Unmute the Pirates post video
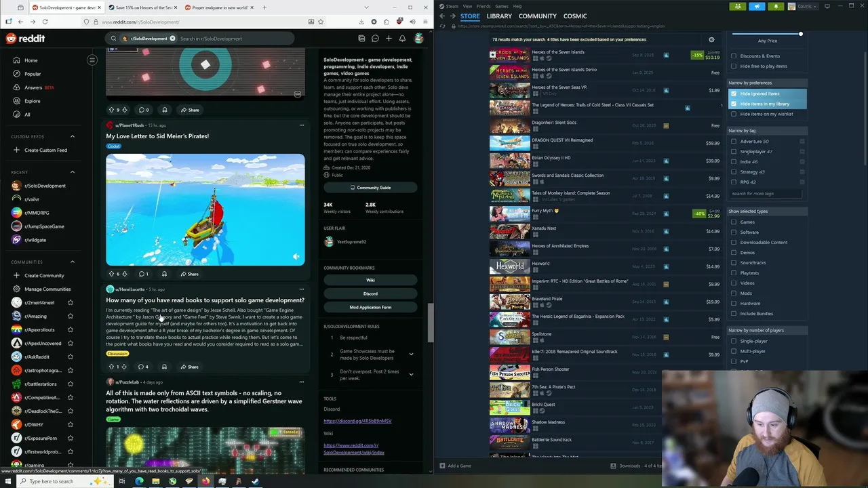Viewport: 868px width, 488px height. [296, 257]
